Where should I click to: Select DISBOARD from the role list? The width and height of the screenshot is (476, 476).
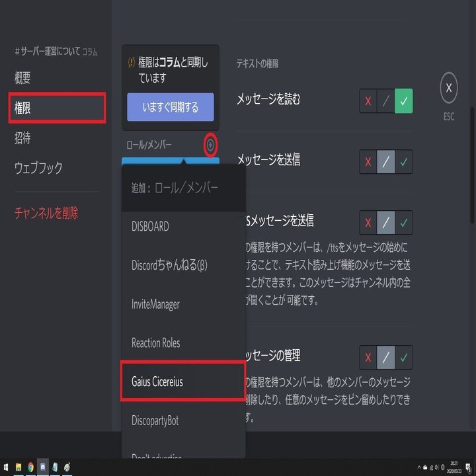click(x=183, y=227)
